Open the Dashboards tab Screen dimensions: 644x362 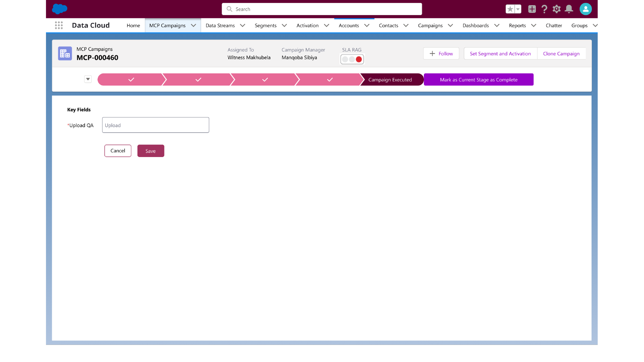point(476,25)
